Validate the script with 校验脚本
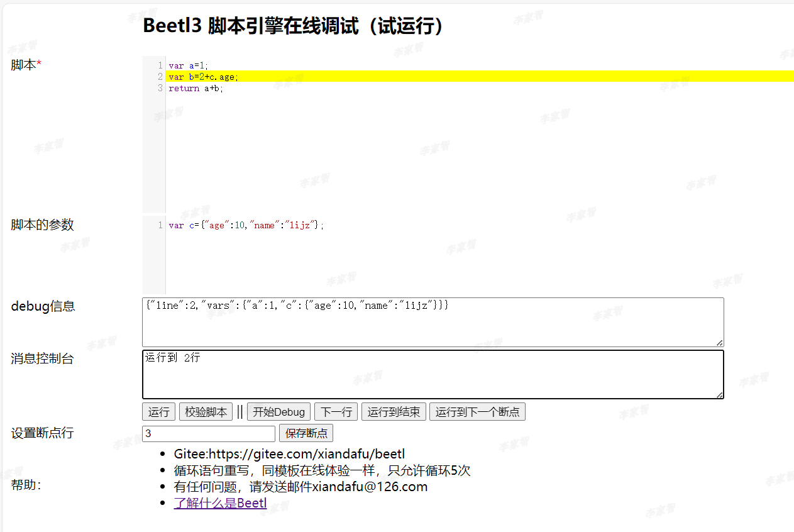Viewport: 794px width, 532px height. 206,412
